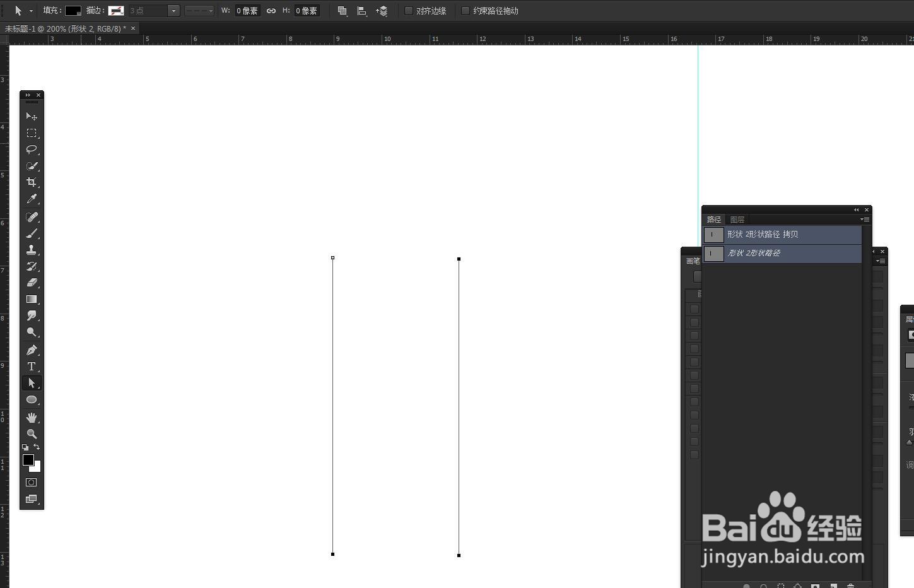This screenshot has width=914, height=588.
Task: Select document tab 未标题-1
Action: pyautogui.click(x=66, y=28)
